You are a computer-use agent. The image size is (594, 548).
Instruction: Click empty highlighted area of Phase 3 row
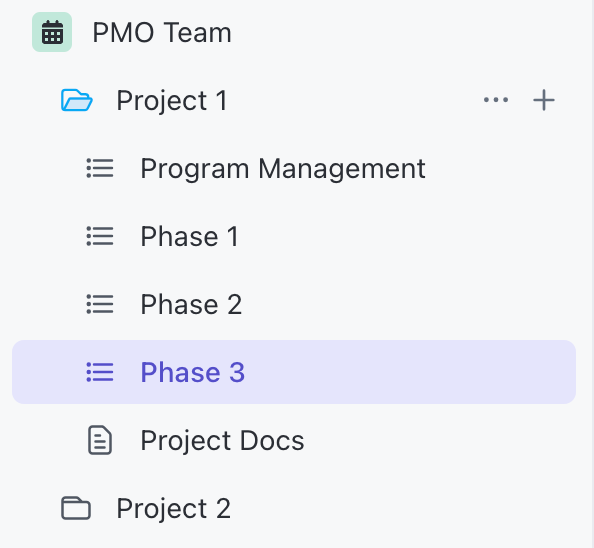click(409, 372)
